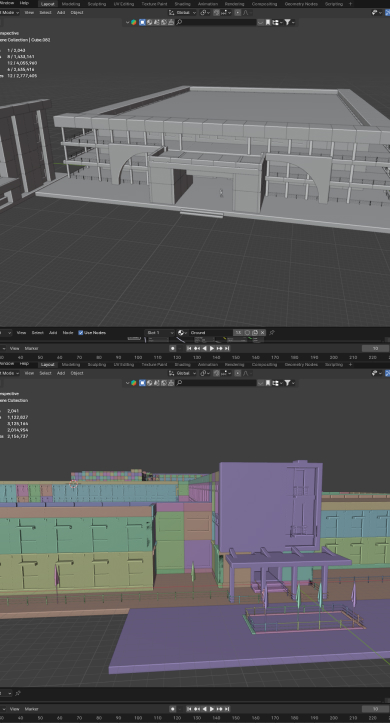This screenshot has width=390, height=723.
Task: Jump to next keyframe in upper timeline
Action: point(219,349)
